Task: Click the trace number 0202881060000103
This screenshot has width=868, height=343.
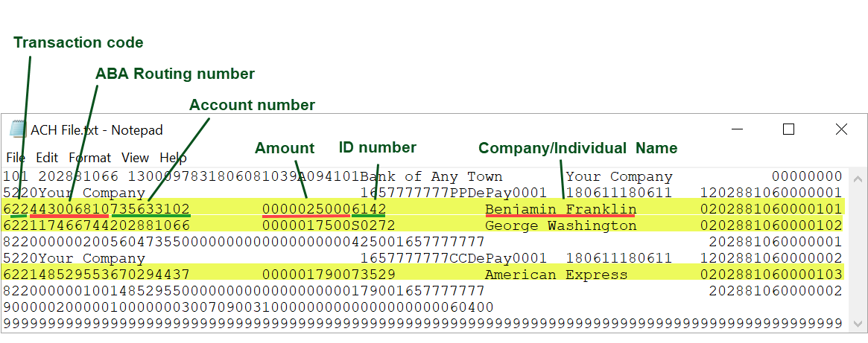Action: point(771,275)
